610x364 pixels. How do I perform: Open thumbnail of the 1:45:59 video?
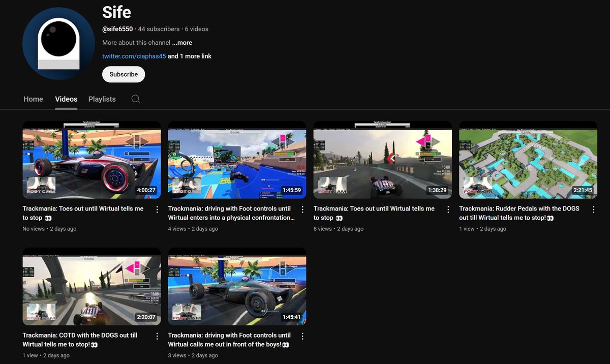(237, 160)
